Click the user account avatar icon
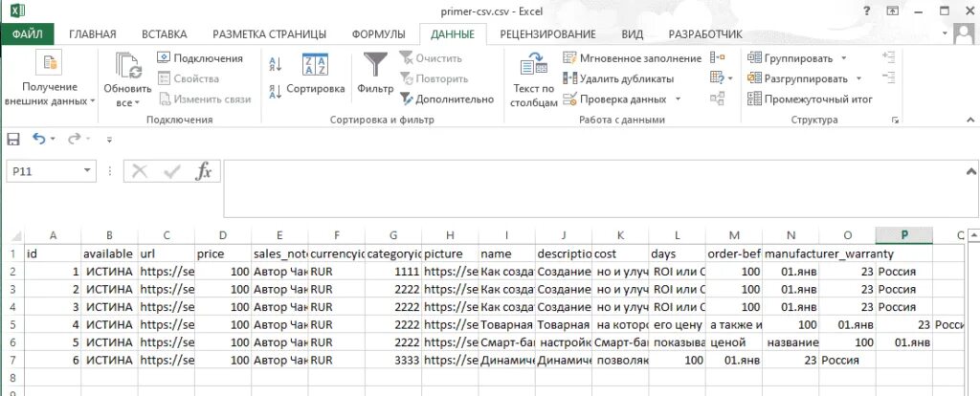This screenshot has width=980, height=396. (966, 34)
